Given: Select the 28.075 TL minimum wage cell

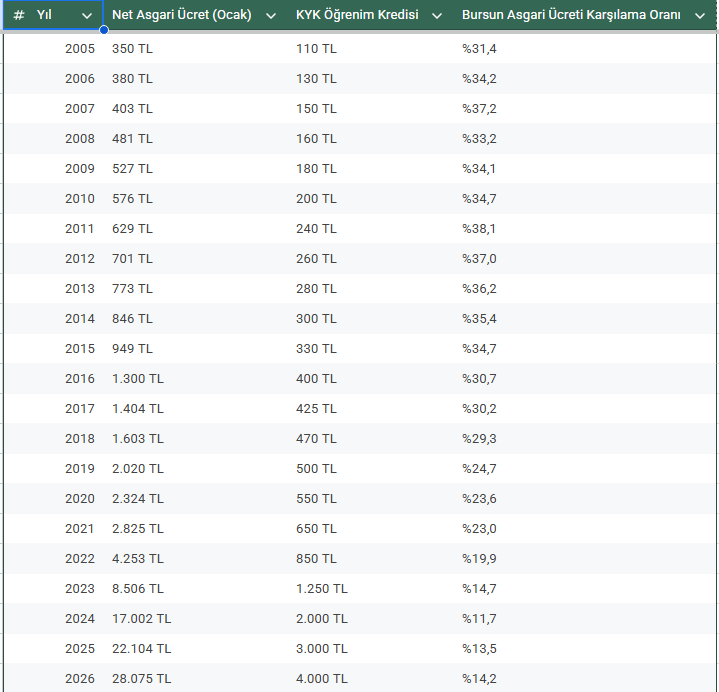Looking at the screenshot, I should pyautogui.click(x=141, y=679).
